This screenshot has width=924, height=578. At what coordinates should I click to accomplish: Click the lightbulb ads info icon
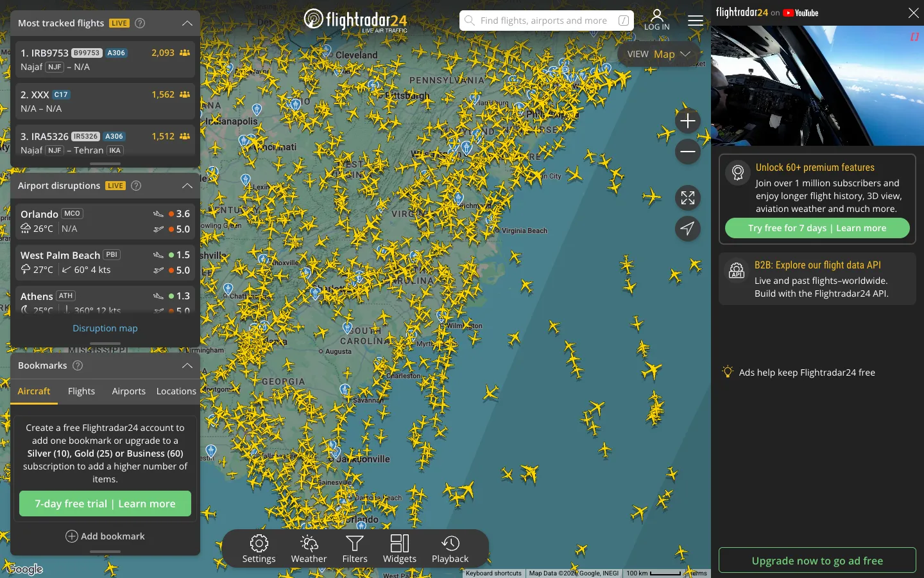[x=728, y=372]
